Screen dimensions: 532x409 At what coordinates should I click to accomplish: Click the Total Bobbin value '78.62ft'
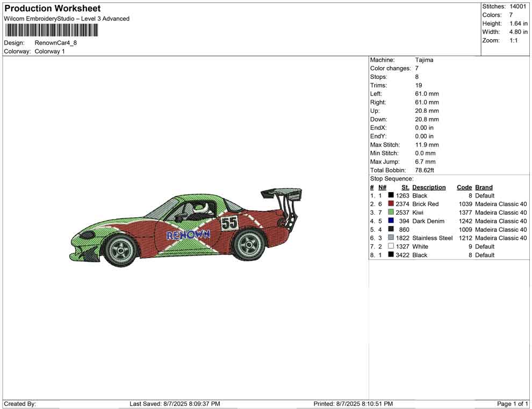pyautogui.click(x=425, y=170)
